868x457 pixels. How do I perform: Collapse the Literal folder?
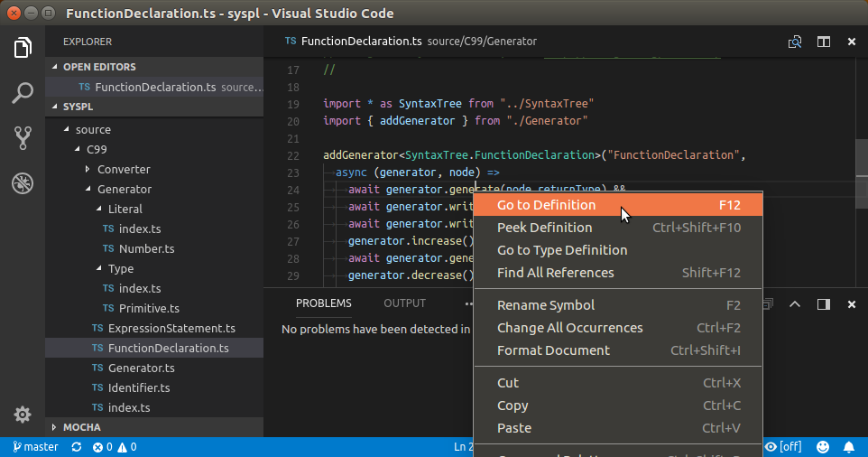[125, 210]
